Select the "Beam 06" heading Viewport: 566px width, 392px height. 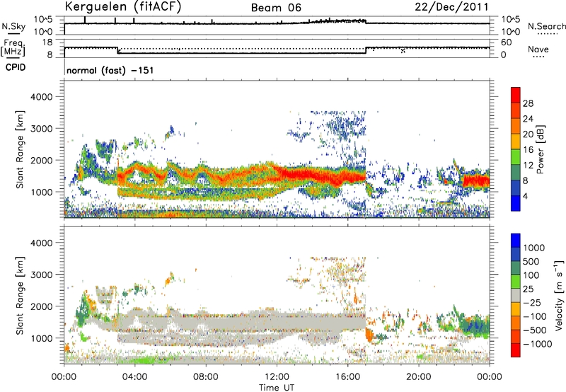click(276, 8)
